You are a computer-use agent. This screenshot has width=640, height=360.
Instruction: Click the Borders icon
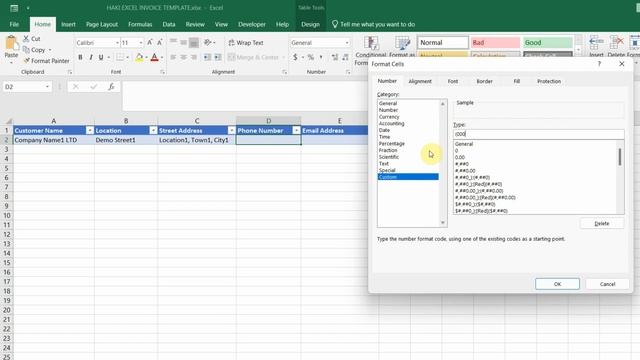tap(120, 57)
